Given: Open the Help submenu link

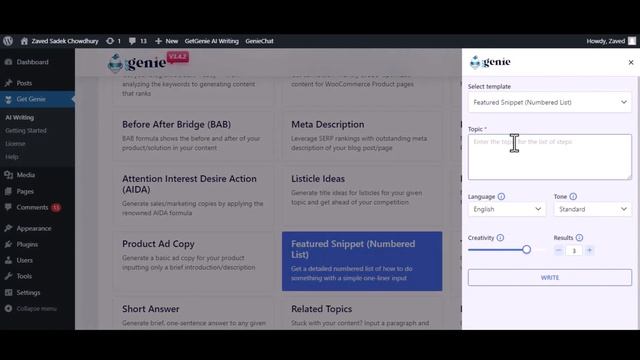Looking at the screenshot, I should click(11, 157).
